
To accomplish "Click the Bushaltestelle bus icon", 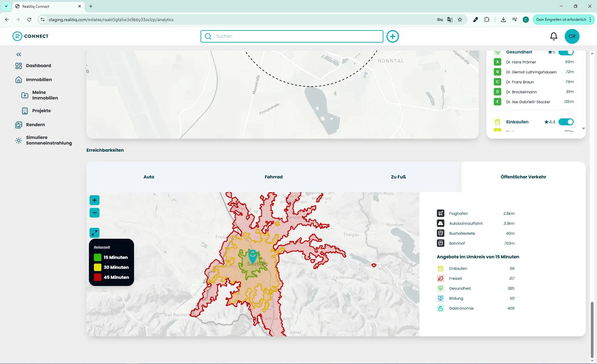I will (x=441, y=233).
